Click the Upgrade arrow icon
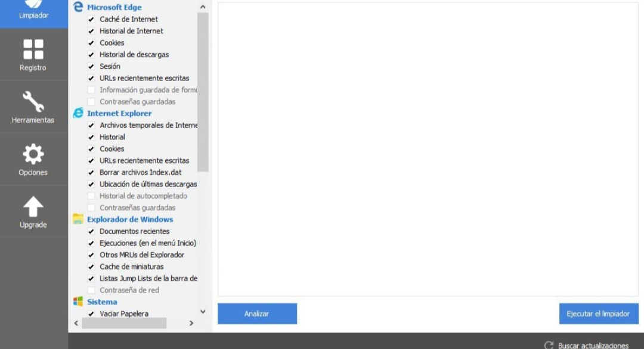Viewport: 644px width, 349px height. [33, 206]
